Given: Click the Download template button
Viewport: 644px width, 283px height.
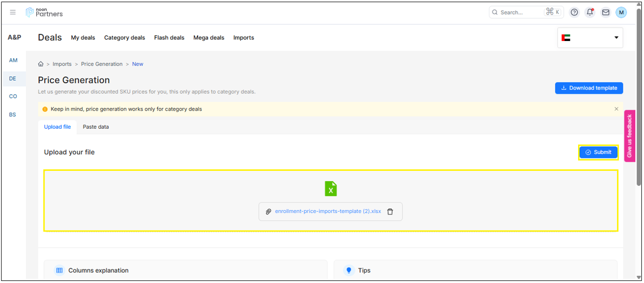Looking at the screenshot, I should point(589,88).
